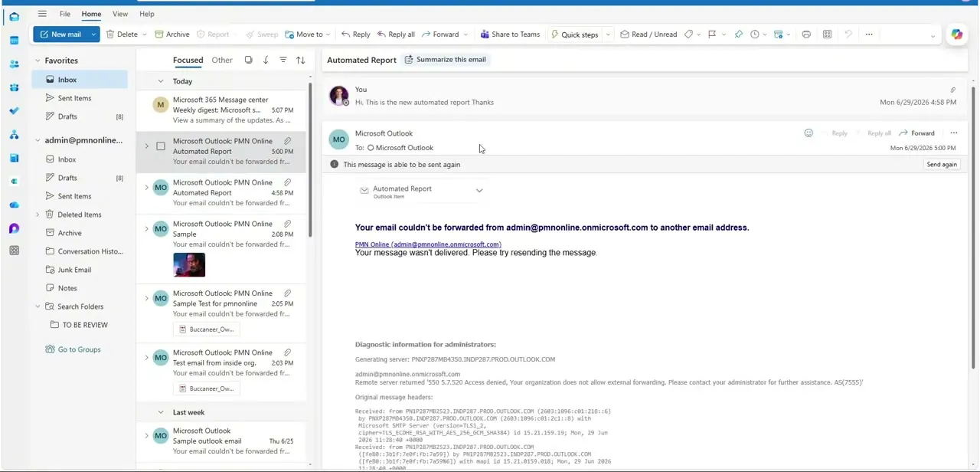Click the Flag icon in the ribbon
The image size is (980, 472).
(711, 34)
